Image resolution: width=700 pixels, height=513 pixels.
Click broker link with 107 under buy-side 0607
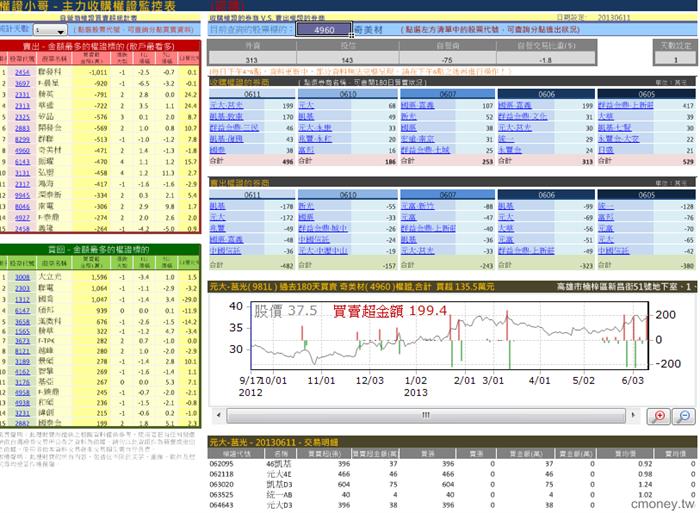(417, 105)
